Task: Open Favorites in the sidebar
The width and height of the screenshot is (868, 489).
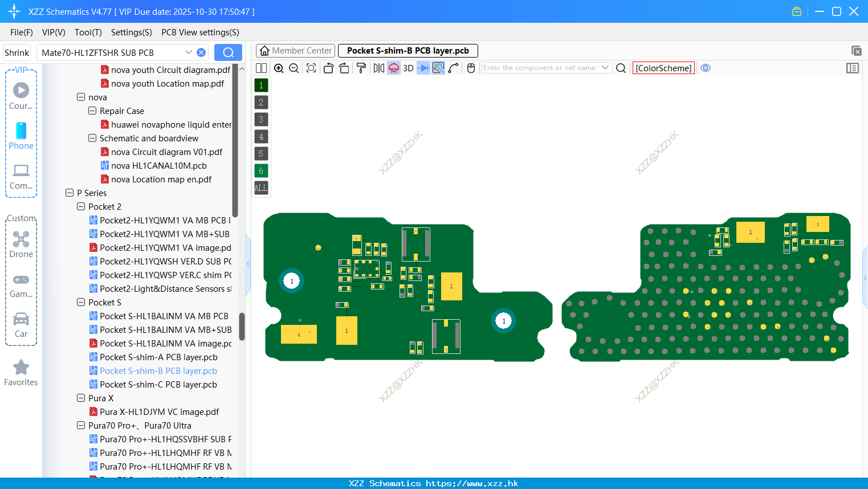Action: click(x=21, y=373)
